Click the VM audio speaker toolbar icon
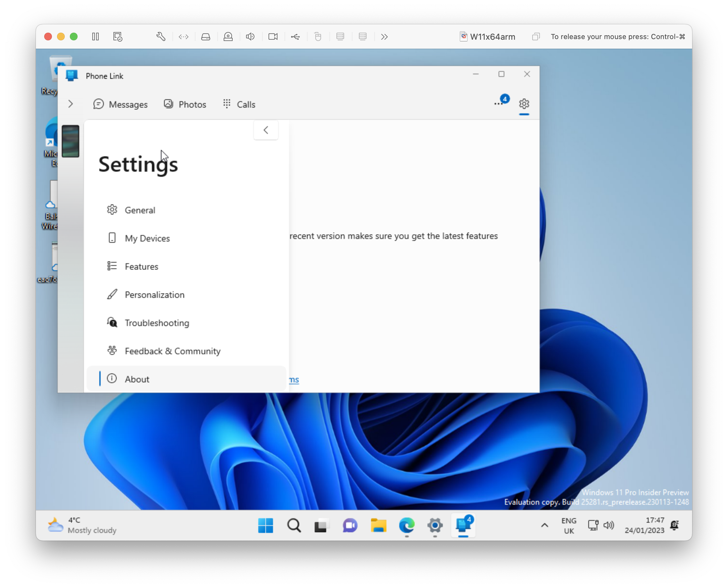 250,37
